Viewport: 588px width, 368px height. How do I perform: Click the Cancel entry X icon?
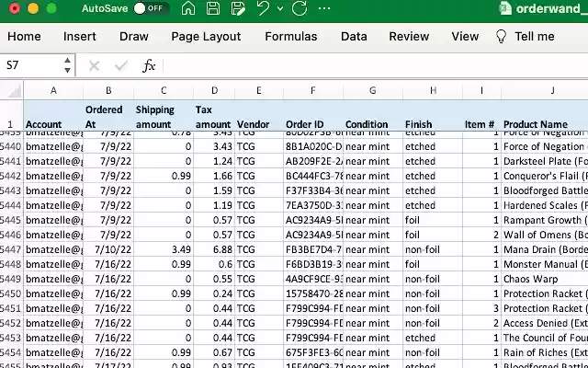[94, 65]
